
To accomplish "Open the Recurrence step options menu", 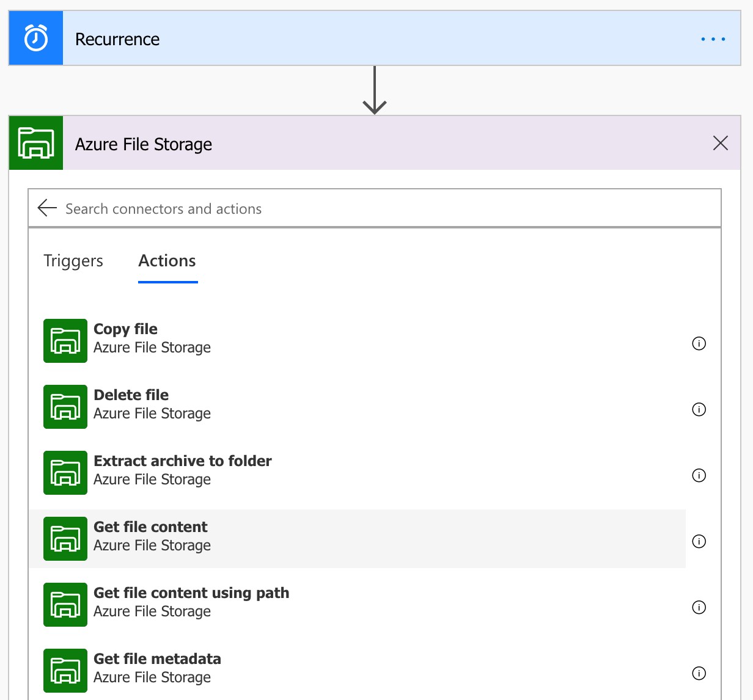I will pyautogui.click(x=713, y=39).
